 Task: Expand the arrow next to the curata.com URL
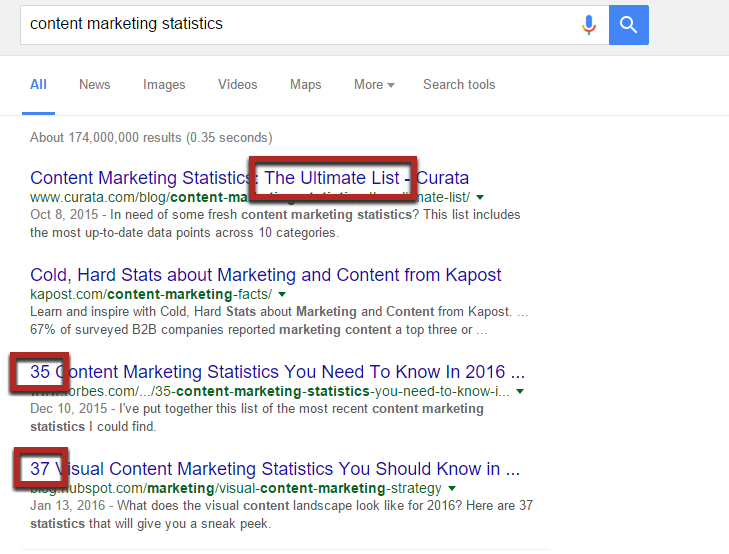click(x=480, y=198)
